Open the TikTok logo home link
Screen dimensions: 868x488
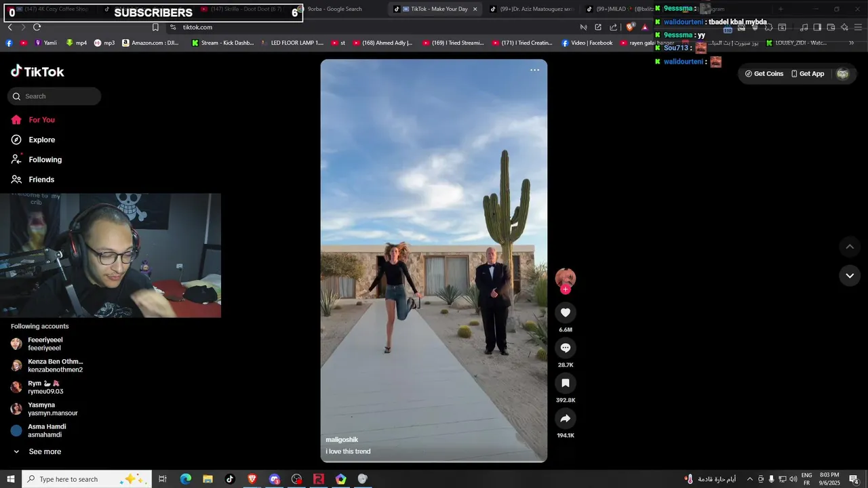[x=37, y=71]
